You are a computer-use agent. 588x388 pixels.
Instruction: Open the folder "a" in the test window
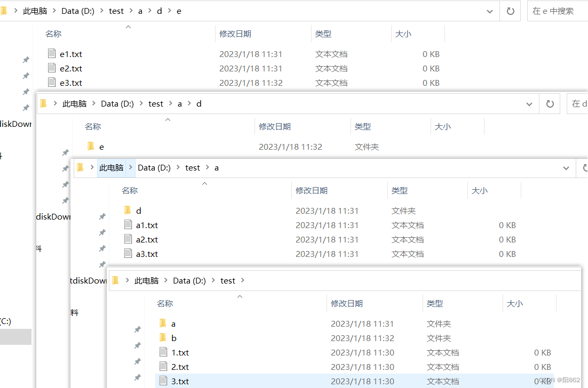coord(172,324)
